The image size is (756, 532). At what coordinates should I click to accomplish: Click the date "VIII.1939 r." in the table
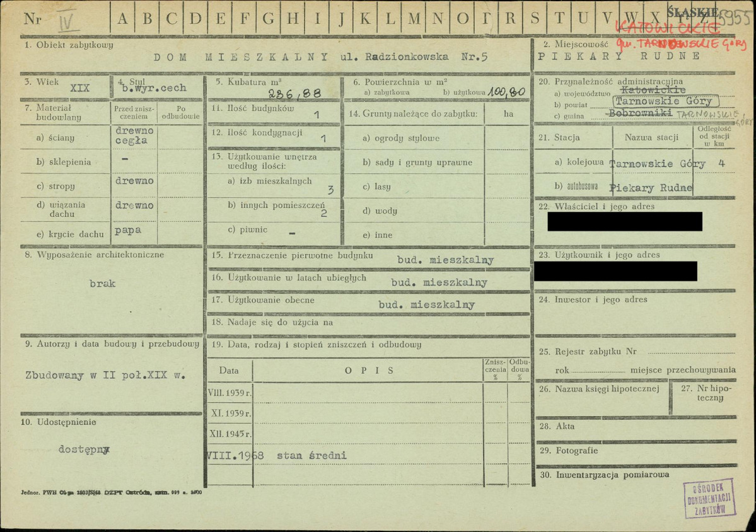[230, 393]
